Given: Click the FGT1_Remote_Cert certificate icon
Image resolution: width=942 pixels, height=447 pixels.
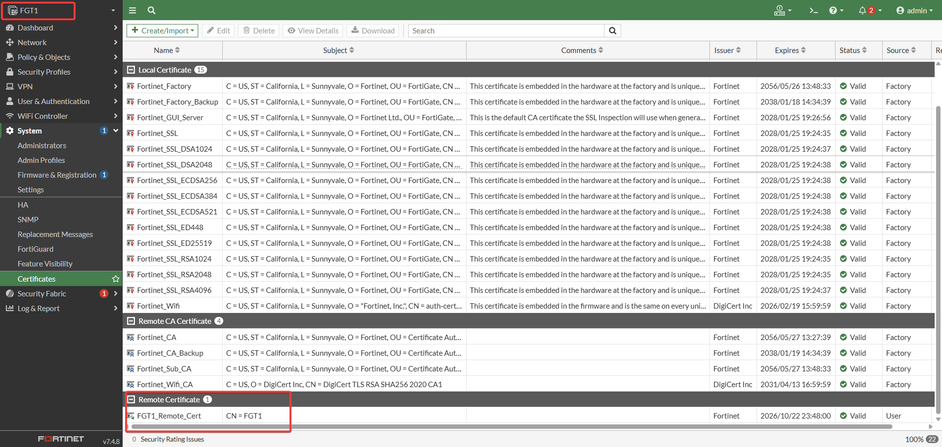Looking at the screenshot, I should 131,415.
